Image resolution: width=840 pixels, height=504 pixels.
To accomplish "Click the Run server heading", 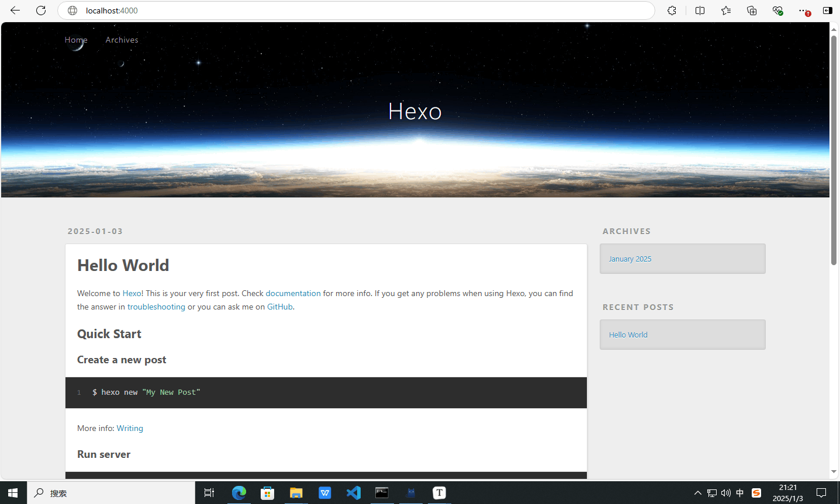I will [103, 454].
